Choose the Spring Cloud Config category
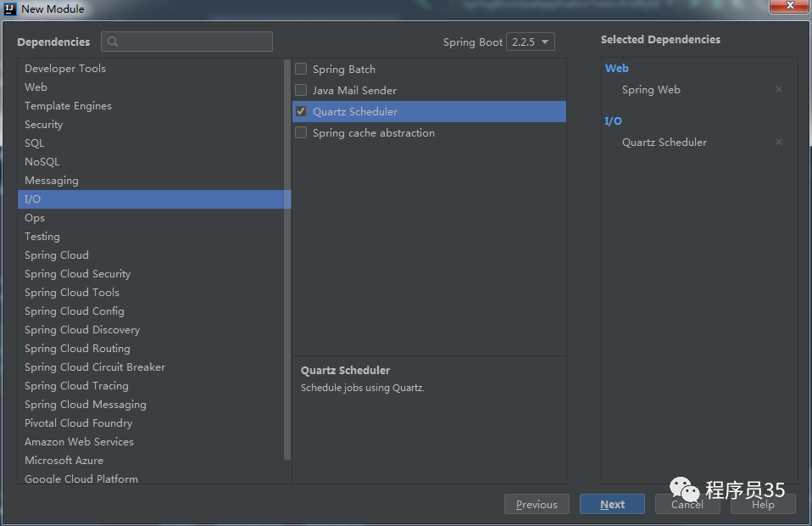812x526 pixels. [x=151, y=311]
